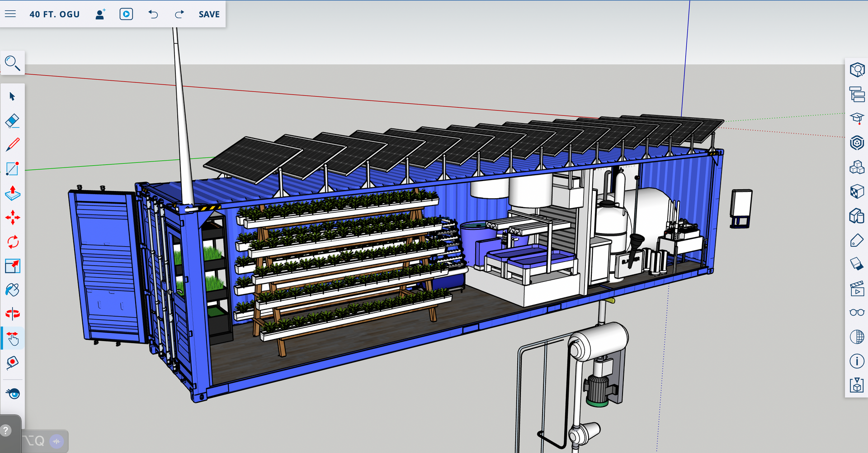Viewport: 868px width, 453px height.
Task: Select the Eraser tool
Action: [x=12, y=120]
